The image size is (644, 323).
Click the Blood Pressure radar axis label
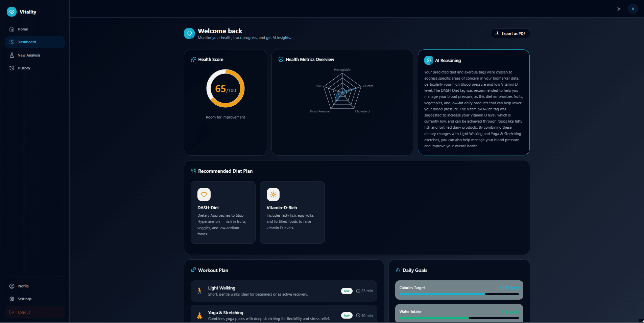click(319, 111)
